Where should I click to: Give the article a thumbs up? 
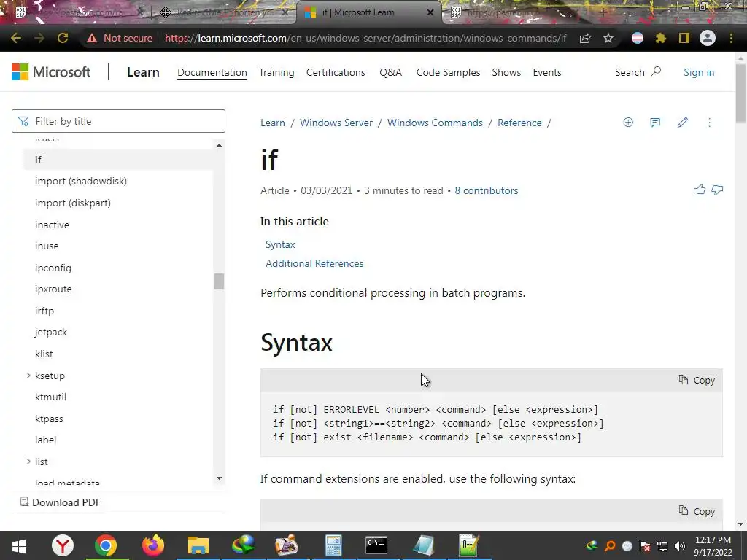[700, 190]
